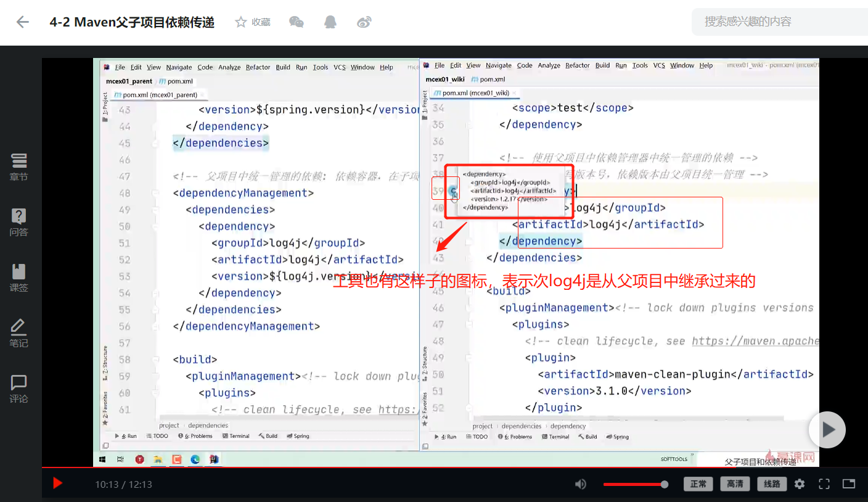The image size is (868, 502).
Task: Share via the QQ icon
Action: 330,22
